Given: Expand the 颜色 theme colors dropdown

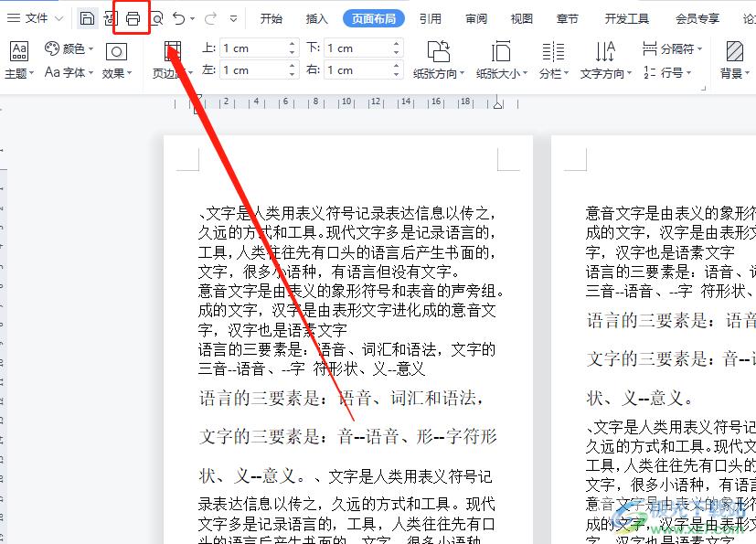Looking at the screenshot, I should (x=91, y=48).
